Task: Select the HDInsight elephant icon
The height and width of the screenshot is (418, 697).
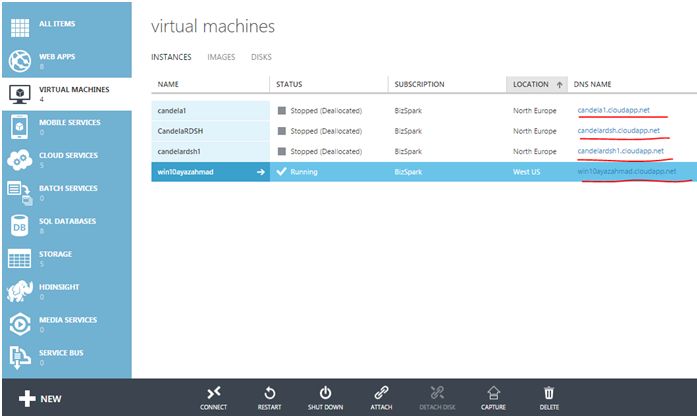Action: 20,291
